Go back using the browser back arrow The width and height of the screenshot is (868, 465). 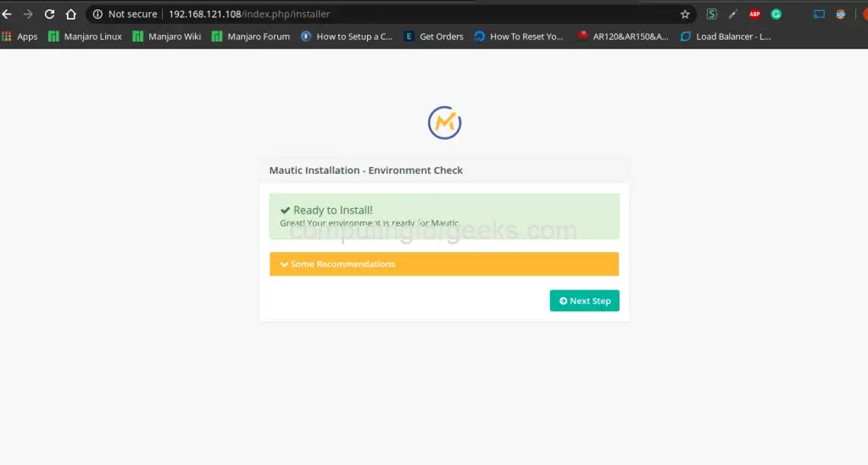pyautogui.click(x=7, y=14)
